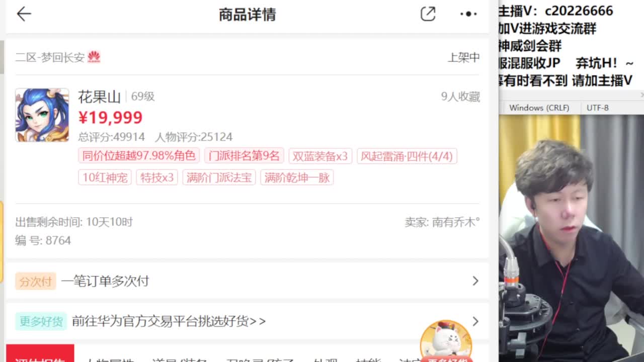Share this listing via the share icon
This screenshot has width=644, height=362.
click(428, 14)
